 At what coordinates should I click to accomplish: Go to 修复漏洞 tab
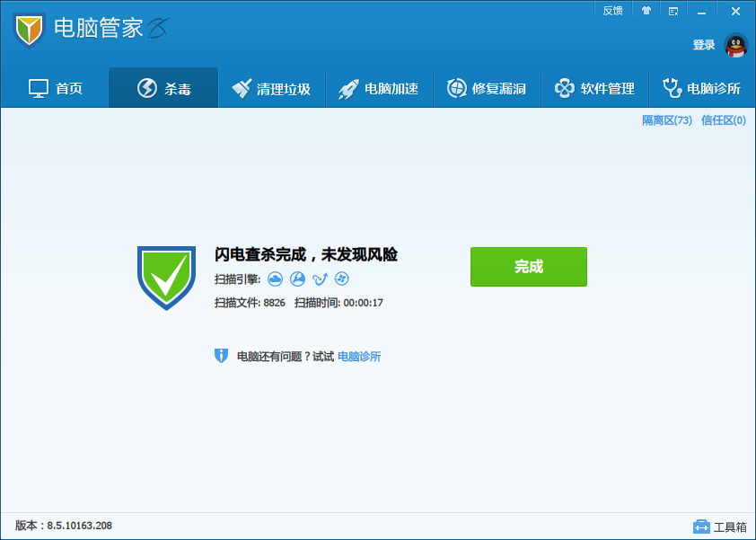[x=487, y=88]
